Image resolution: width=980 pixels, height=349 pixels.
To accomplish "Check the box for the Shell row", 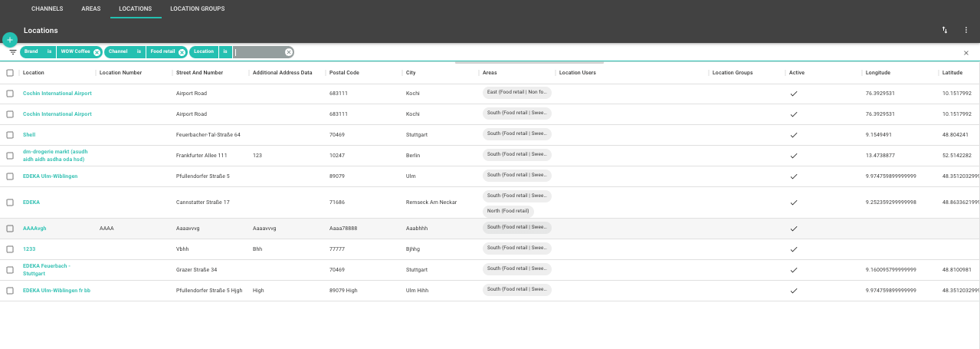I will coord(10,134).
